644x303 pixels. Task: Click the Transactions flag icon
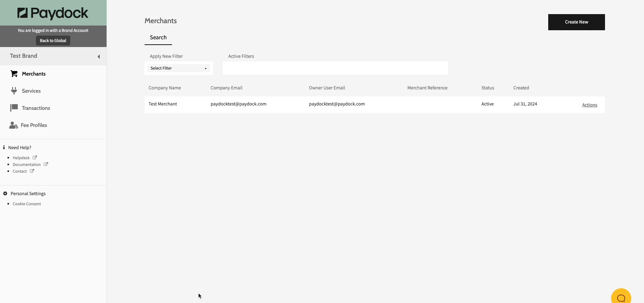(14, 108)
